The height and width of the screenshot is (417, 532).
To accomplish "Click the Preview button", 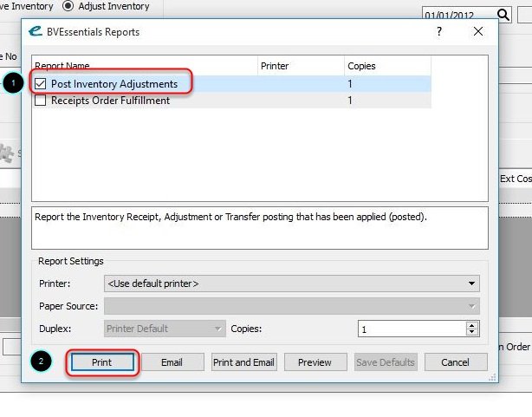I will tap(315, 362).
